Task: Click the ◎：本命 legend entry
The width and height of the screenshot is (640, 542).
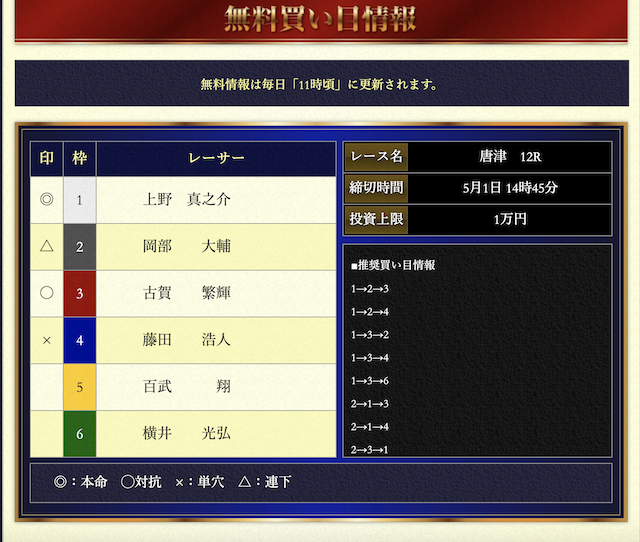Action: [x=80, y=482]
